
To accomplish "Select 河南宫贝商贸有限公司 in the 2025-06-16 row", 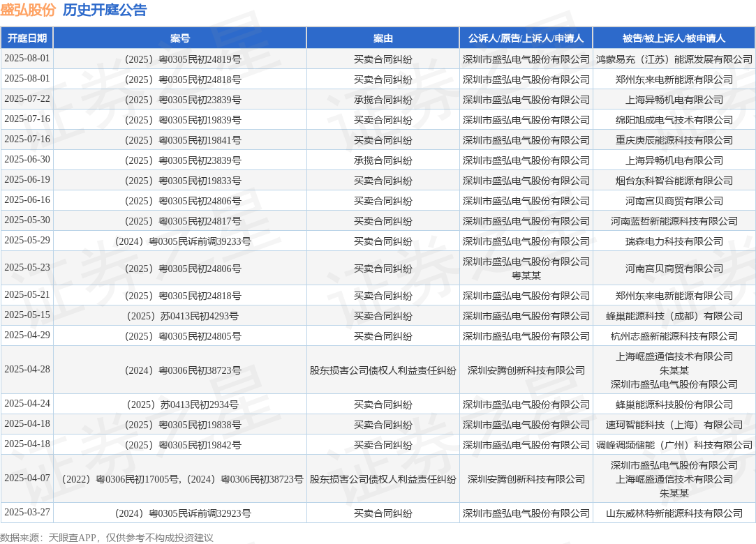I will (x=674, y=201).
